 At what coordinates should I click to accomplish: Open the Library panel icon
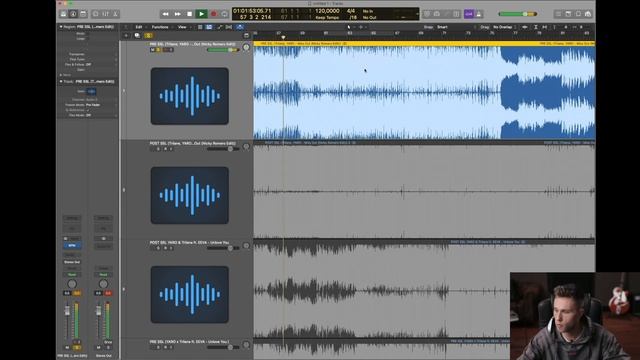point(63,14)
